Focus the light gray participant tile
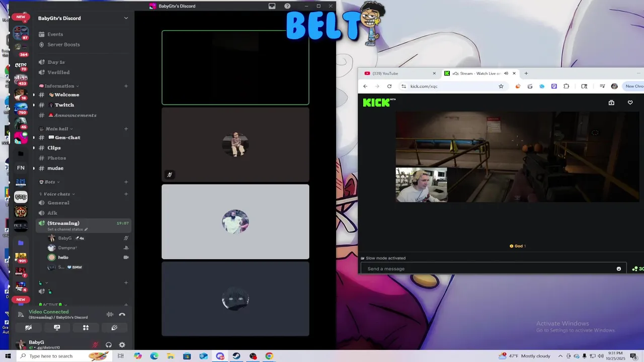The height and width of the screenshot is (362, 644). point(235,222)
